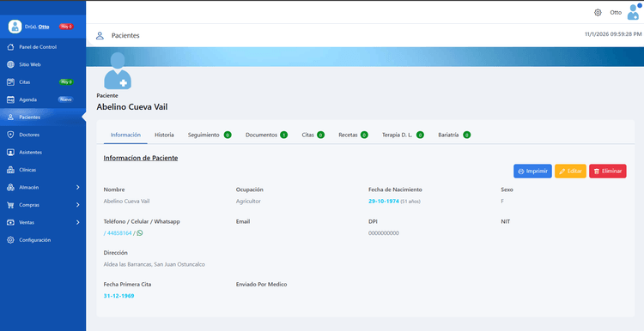
Task: Click the birth date 29-10-1974
Action: pyautogui.click(x=384, y=202)
